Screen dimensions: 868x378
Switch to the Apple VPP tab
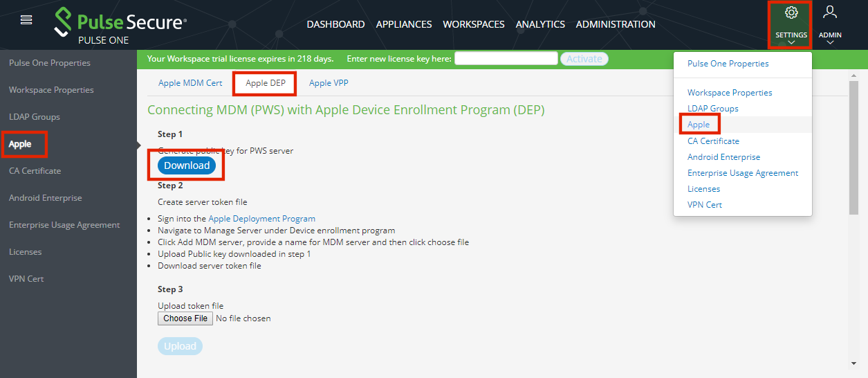click(329, 83)
